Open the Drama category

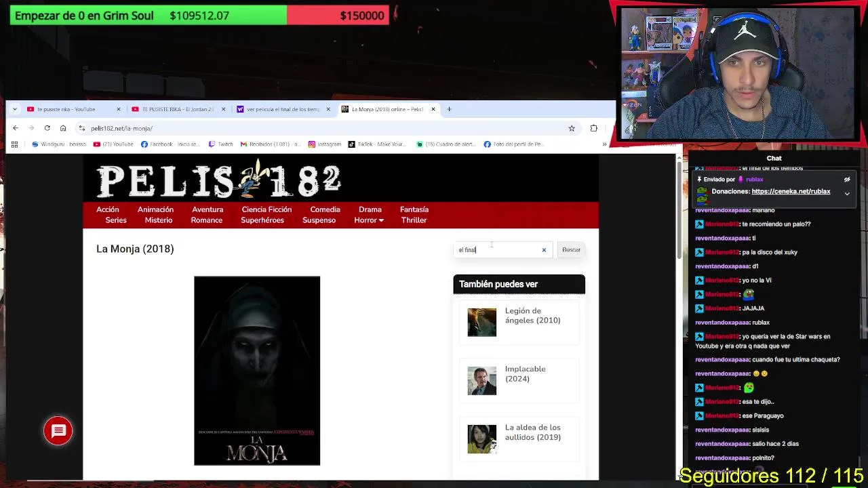pos(370,209)
